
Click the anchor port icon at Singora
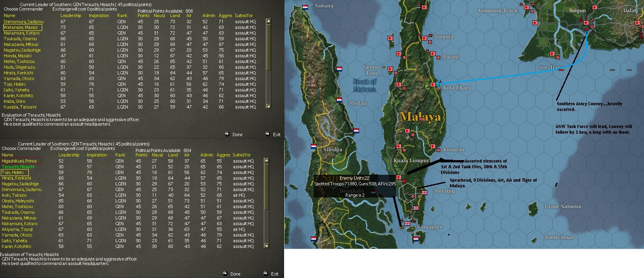[419, 36]
